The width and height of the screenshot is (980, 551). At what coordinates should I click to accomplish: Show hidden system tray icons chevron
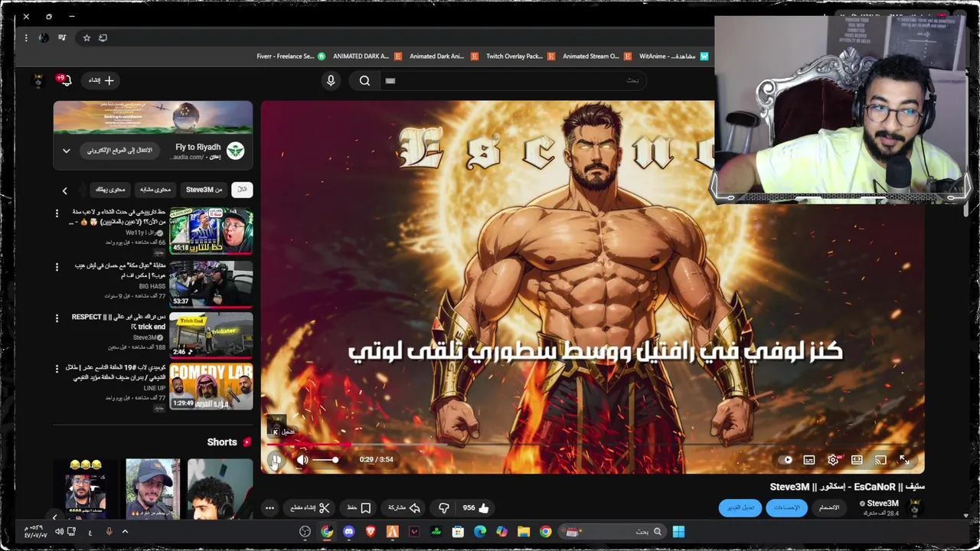tap(125, 532)
